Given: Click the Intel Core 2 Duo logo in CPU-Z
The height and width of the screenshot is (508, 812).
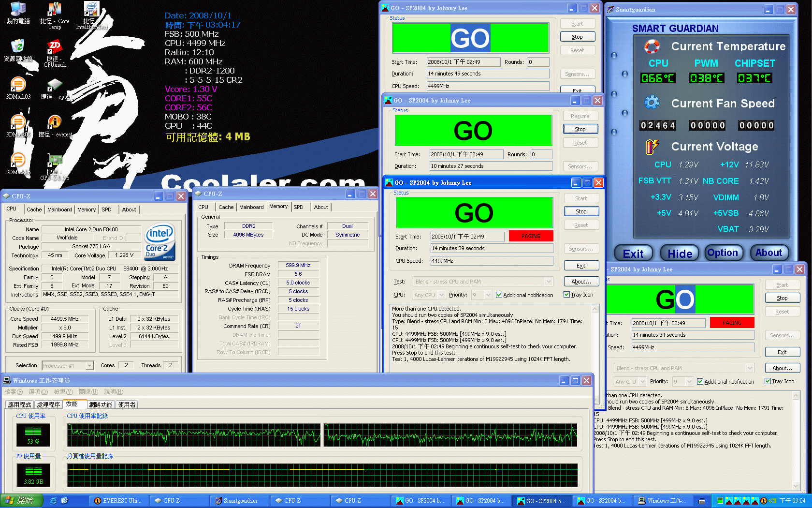Looking at the screenshot, I should (x=160, y=242).
